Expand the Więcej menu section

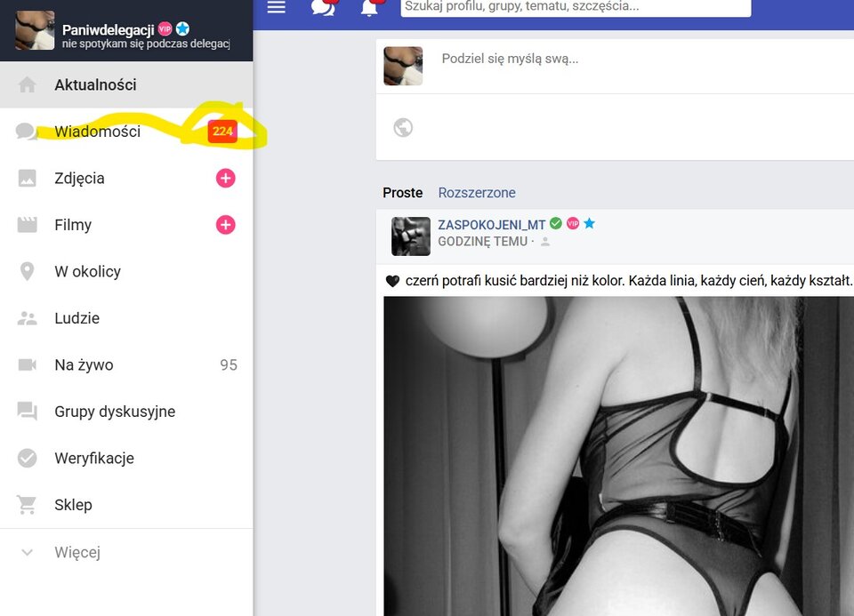tap(77, 553)
